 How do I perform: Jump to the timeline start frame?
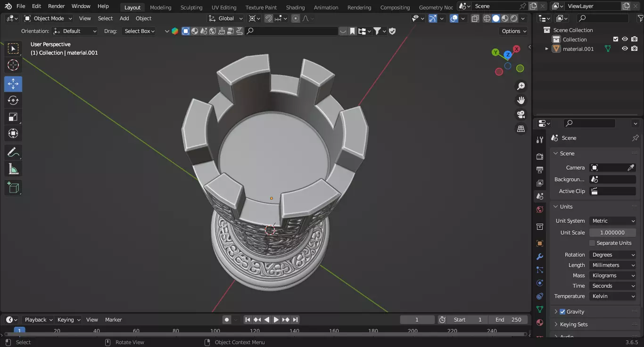248,320
